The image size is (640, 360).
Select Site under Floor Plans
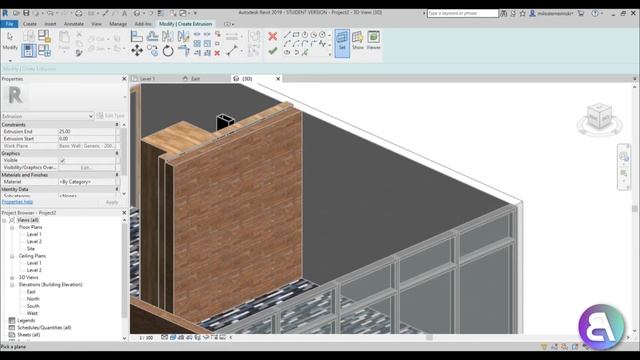pos(31,249)
